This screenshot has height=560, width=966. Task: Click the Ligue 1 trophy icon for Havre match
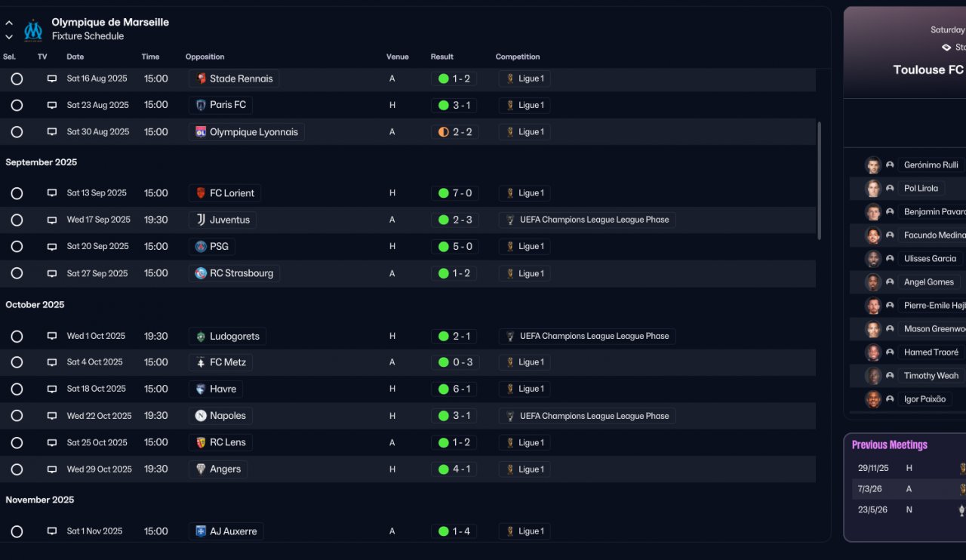click(x=510, y=389)
